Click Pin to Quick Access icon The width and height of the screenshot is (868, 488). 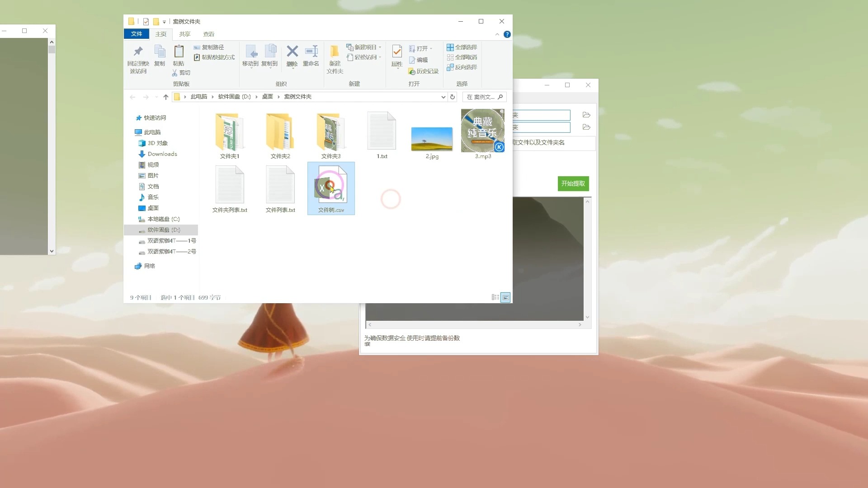point(138,52)
